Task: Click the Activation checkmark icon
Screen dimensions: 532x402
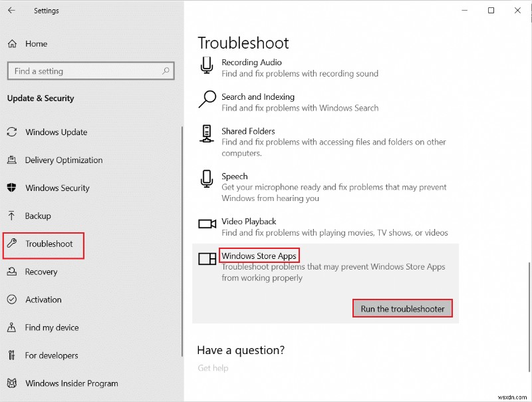Action: [11, 300]
